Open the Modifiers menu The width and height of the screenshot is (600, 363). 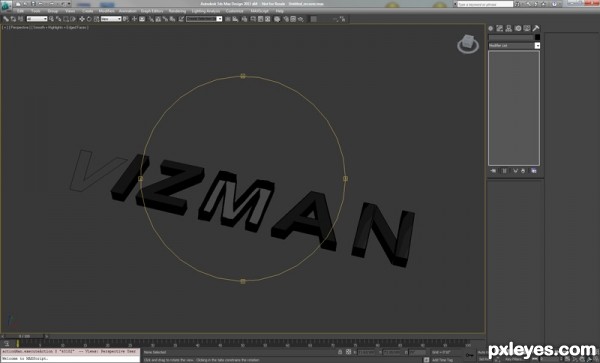(x=106, y=11)
